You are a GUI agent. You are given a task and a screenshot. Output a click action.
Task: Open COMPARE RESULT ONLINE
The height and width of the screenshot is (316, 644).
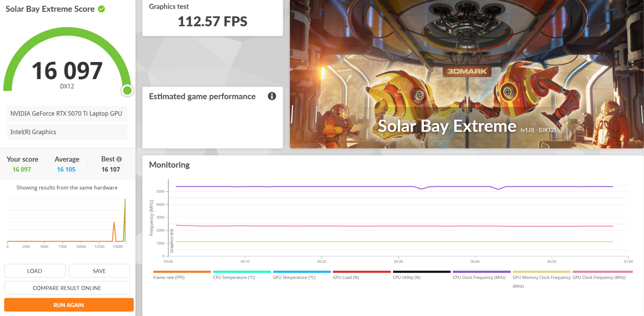point(67,288)
